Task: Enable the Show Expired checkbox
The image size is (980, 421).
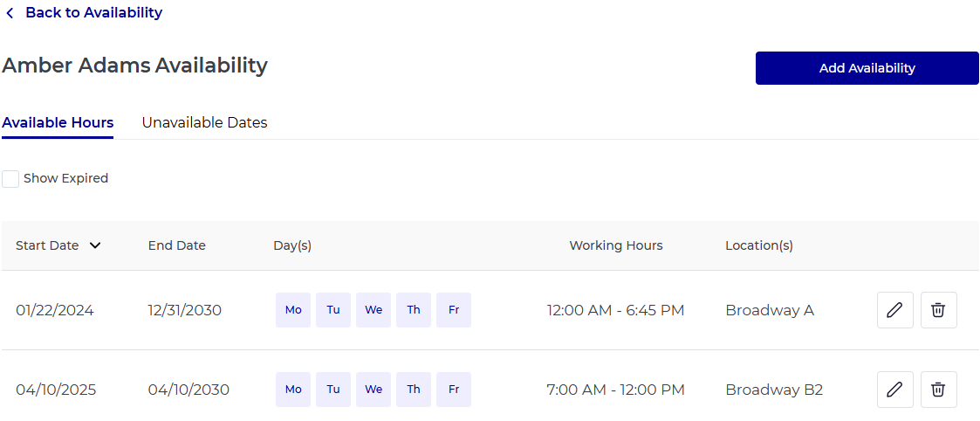Action: tap(10, 179)
